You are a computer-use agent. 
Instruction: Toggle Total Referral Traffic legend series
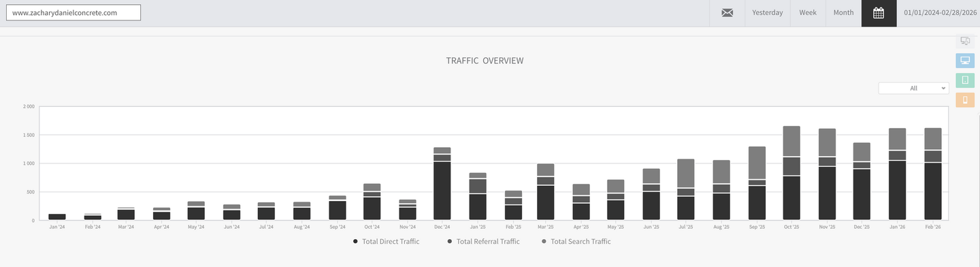coord(483,242)
